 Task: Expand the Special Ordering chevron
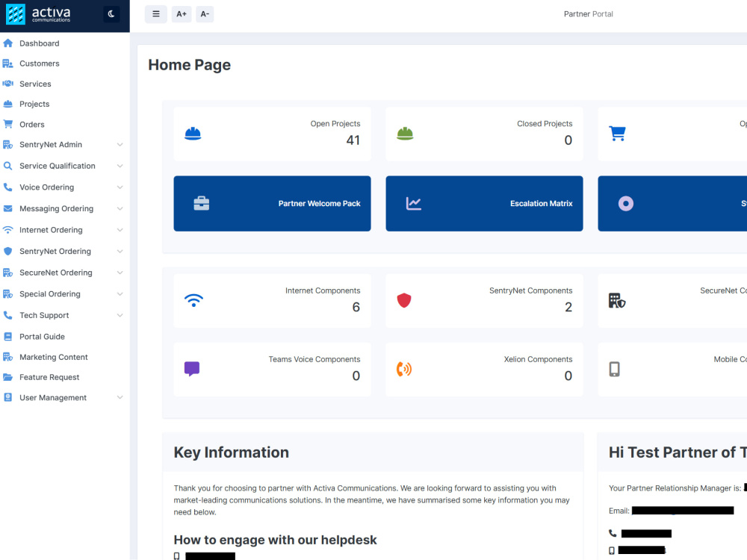click(x=120, y=294)
